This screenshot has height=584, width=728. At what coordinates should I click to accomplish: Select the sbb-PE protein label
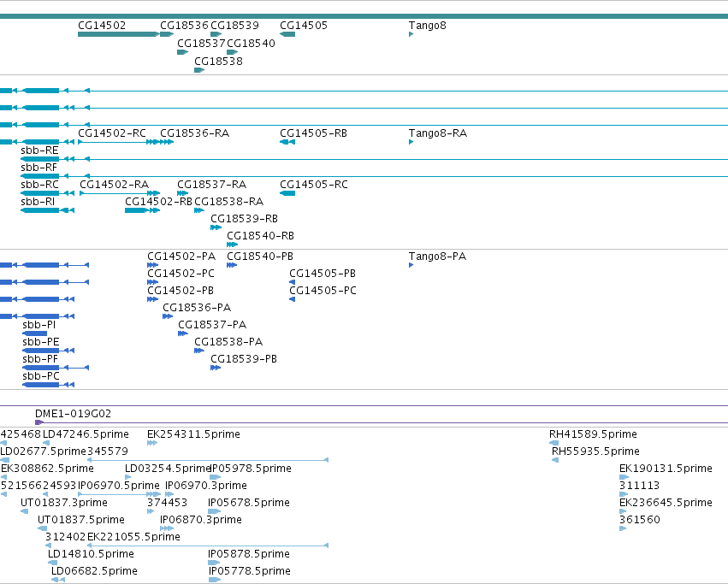point(41,342)
